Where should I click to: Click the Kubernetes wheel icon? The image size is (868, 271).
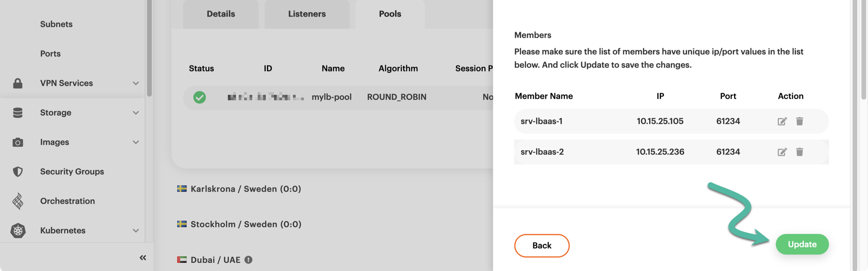pos(18,230)
